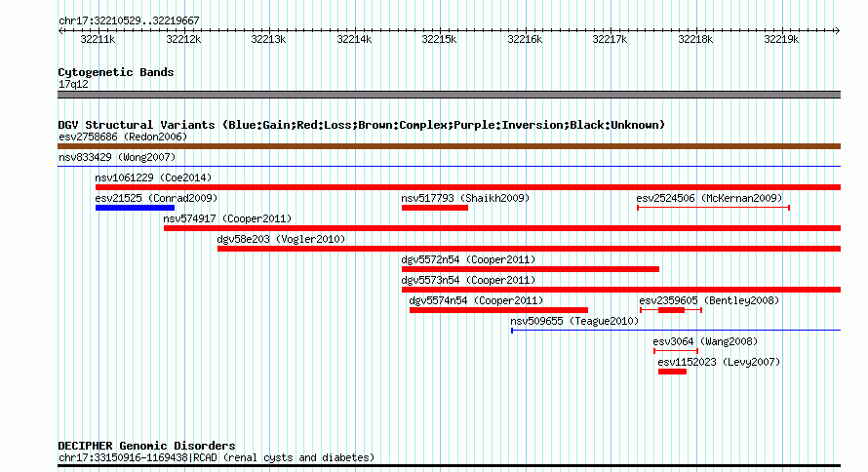Click the 32218k ruler tick label
The height and width of the screenshot is (472, 868).
coord(696,39)
